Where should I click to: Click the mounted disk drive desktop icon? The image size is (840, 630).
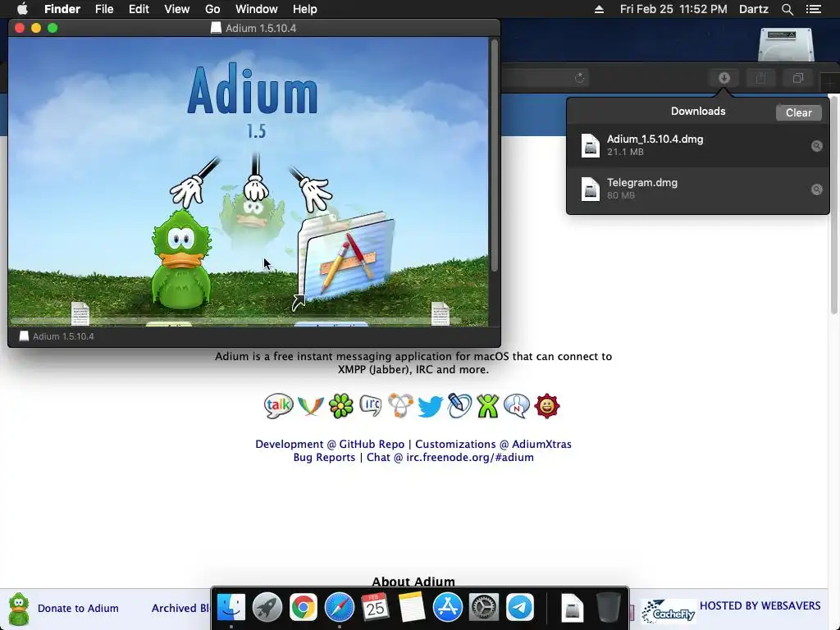(x=786, y=44)
